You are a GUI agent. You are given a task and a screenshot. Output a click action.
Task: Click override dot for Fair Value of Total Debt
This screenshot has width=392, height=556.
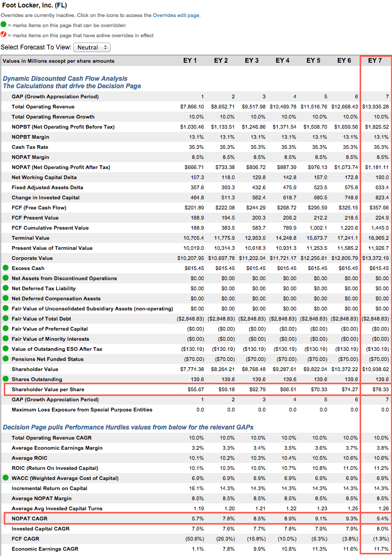click(5, 318)
